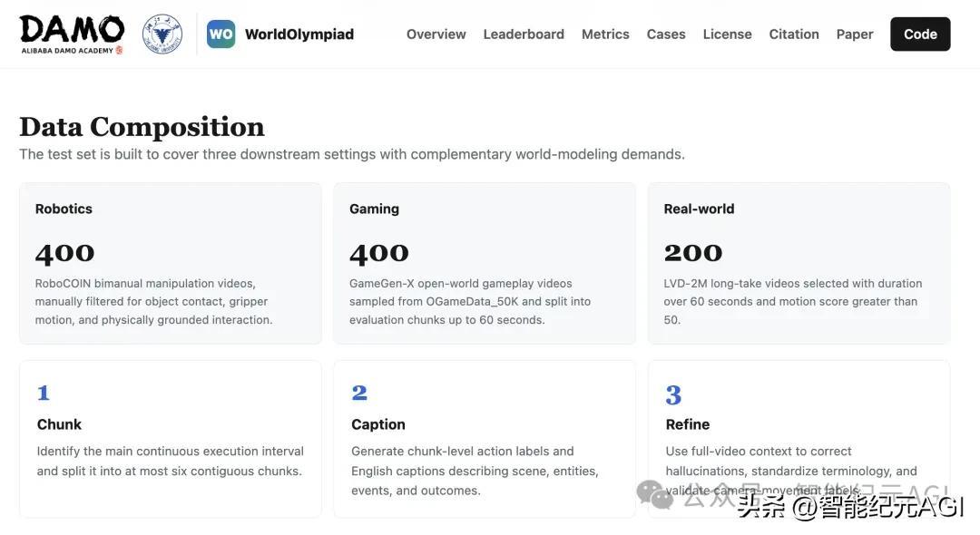Click the Chunk step heading
Screen dimensions: 980x535
click(x=59, y=424)
